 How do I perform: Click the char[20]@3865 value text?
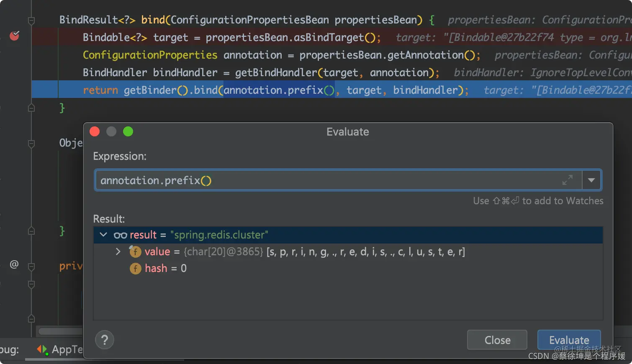click(224, 251)
